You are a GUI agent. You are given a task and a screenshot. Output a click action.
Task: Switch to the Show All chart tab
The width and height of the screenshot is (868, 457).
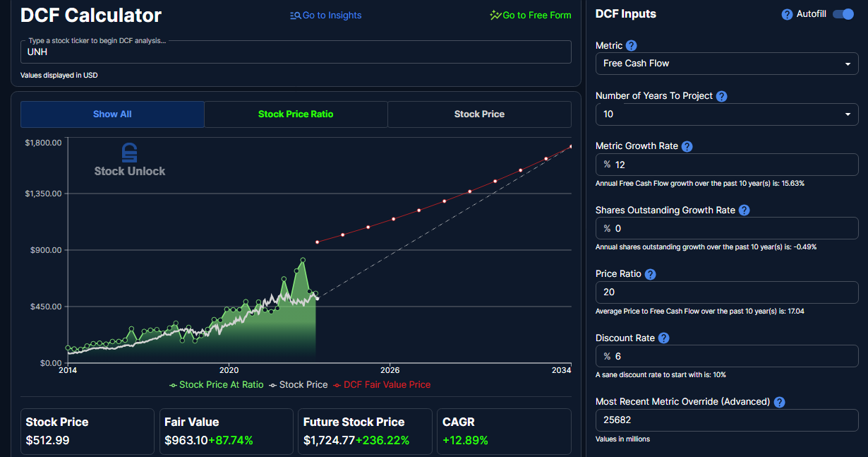(x=112, y=114)
